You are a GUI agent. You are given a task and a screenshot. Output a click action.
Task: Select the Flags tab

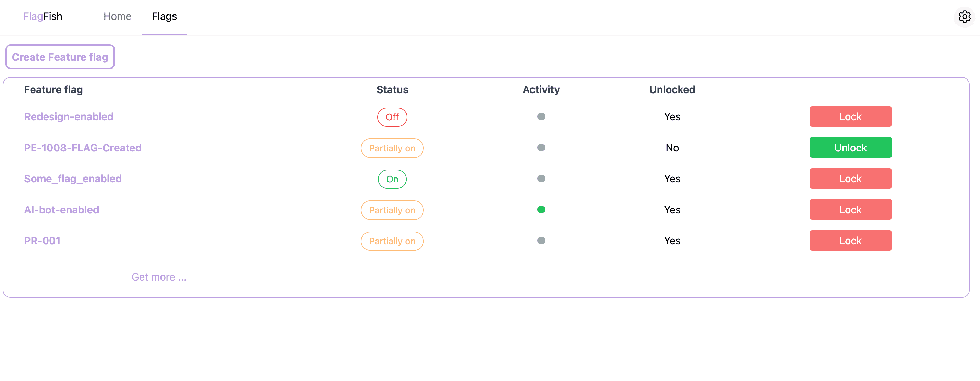pyautogui.click(x=164, y=16)
